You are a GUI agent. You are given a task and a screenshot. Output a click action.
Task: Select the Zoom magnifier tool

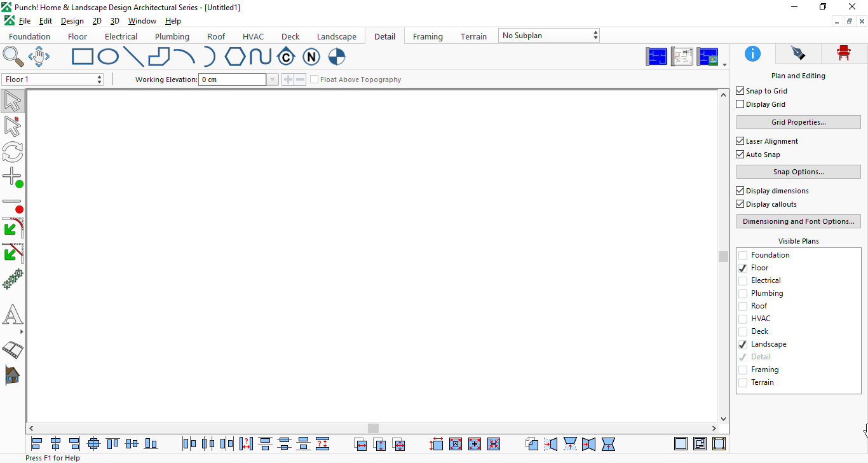[13, 57]
